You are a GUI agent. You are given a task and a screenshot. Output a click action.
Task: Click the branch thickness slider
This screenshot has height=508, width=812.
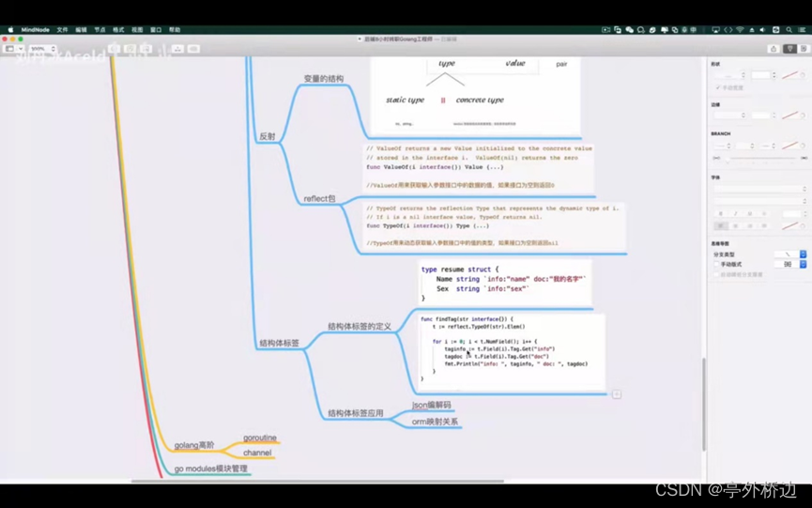point(759,158)
